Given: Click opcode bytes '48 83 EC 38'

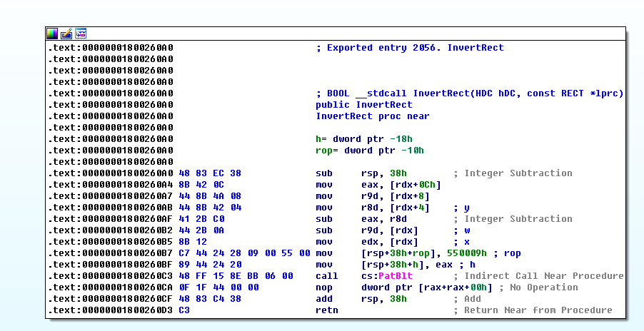Looking at the screenshot, I should coord(210,173).
